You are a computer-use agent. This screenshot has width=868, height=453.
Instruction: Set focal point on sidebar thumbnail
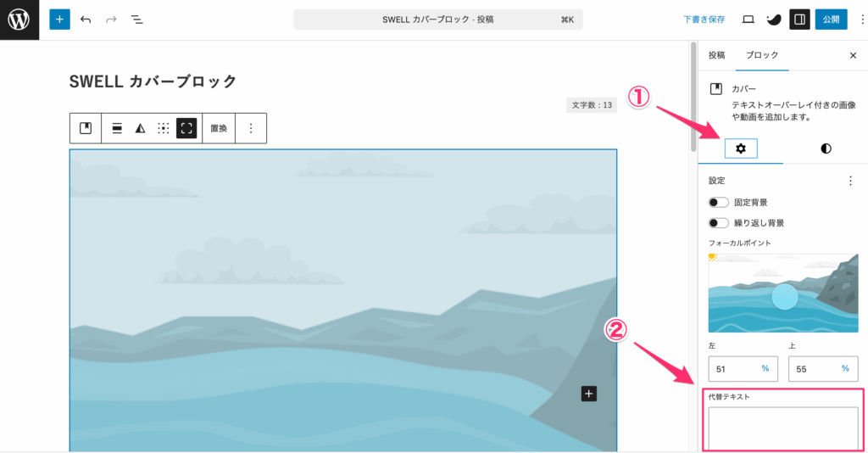click(783, 293)
